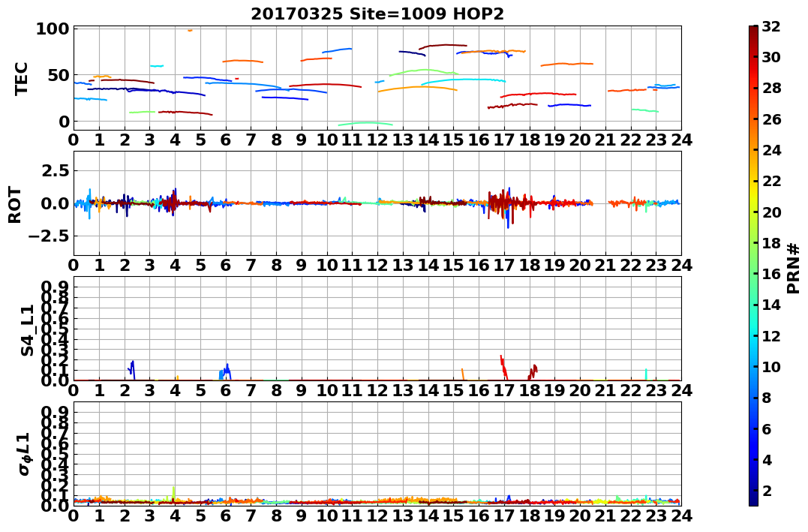Click the S4_L1 y-axis label
808x532 pixels.
pyautogui.click(x=27, y=330)
